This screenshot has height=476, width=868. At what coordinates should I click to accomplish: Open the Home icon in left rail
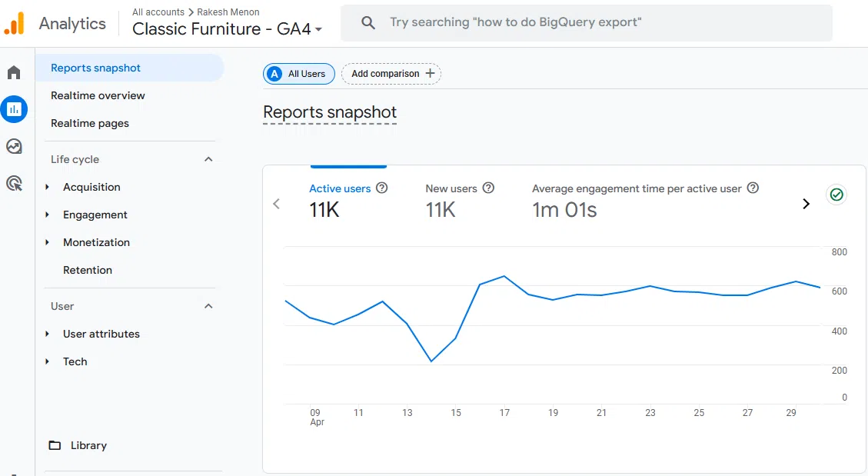pos(14,73)
